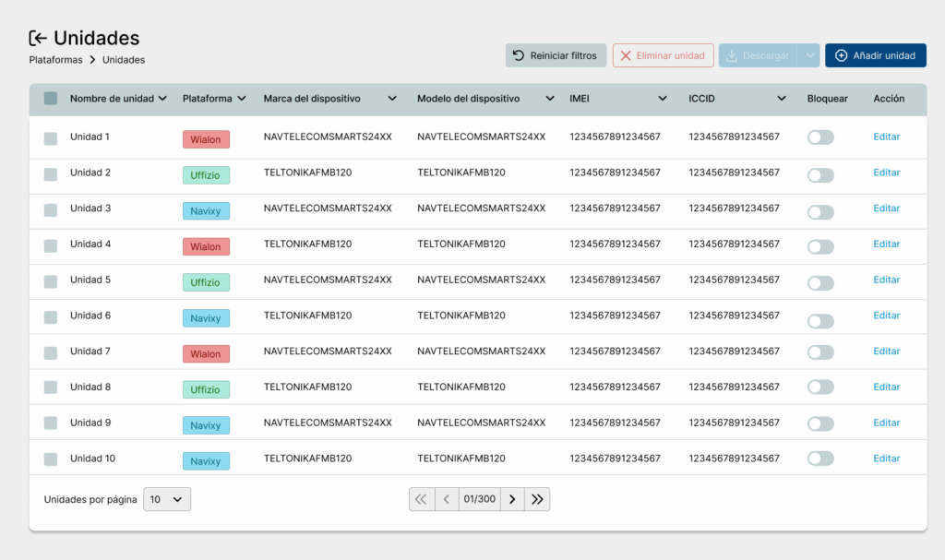Screen dimensions: 945x560
Task: Go to the previous page arrow
Action: [x=446, y=499]
